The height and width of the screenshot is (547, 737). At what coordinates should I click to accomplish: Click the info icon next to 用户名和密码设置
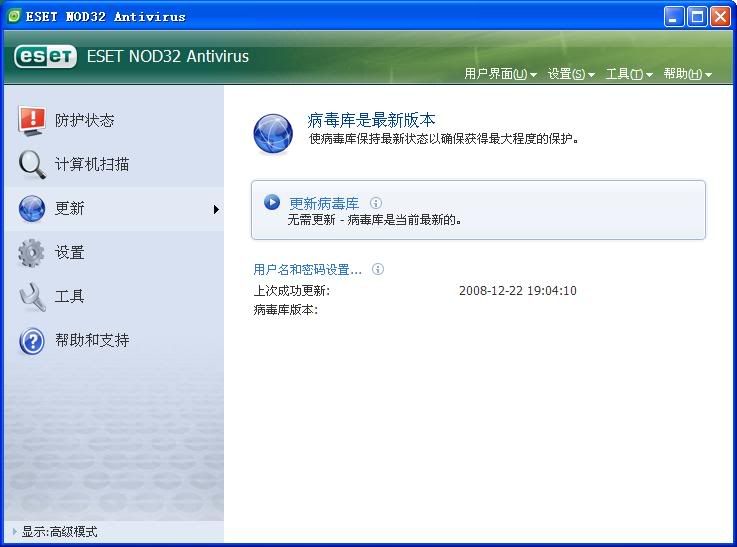(x=378, y=269)
